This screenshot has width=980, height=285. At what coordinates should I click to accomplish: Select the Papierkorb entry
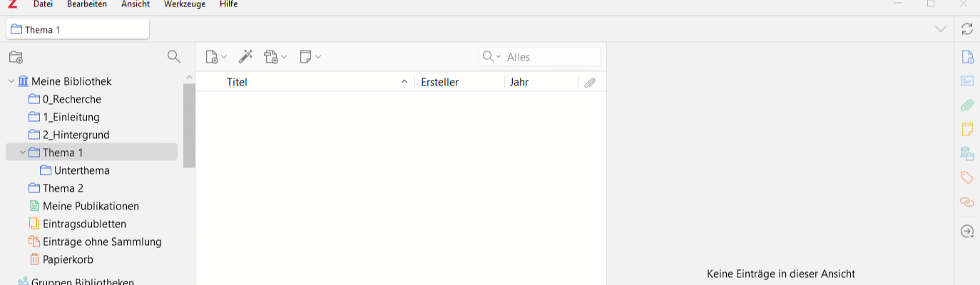click(x=68, y=259)
